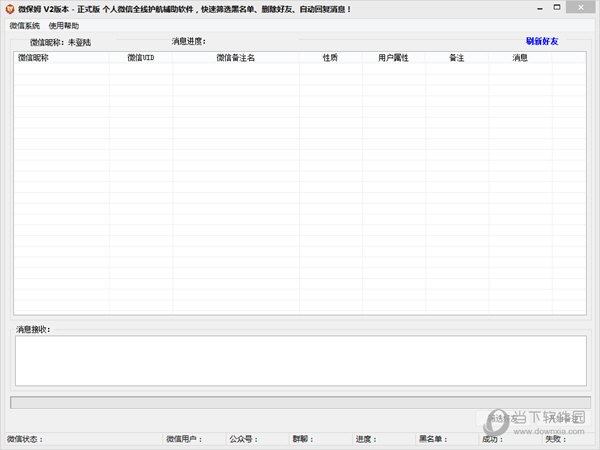Click the 消息进度: label
This screenshot has width=600, height=450.
pyautogui.click(x=189, y=41)
